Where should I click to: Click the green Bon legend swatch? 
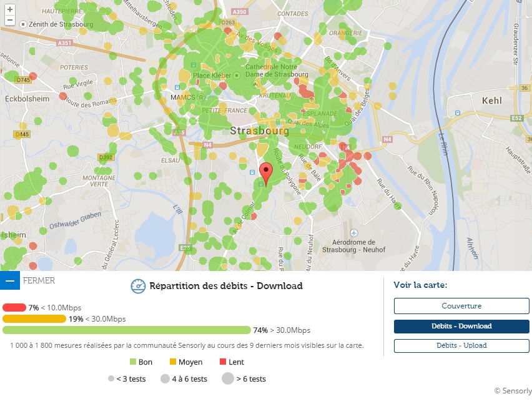pos(133,362)
